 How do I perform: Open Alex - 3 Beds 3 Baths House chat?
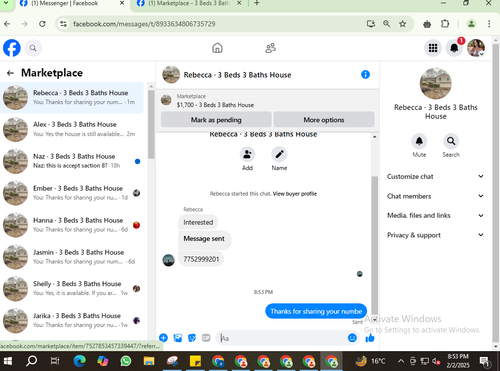click(x=72, y=129)
